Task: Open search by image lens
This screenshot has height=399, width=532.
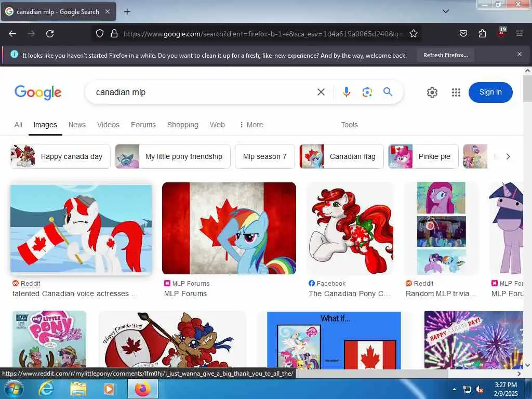Action: coord(367,92)
